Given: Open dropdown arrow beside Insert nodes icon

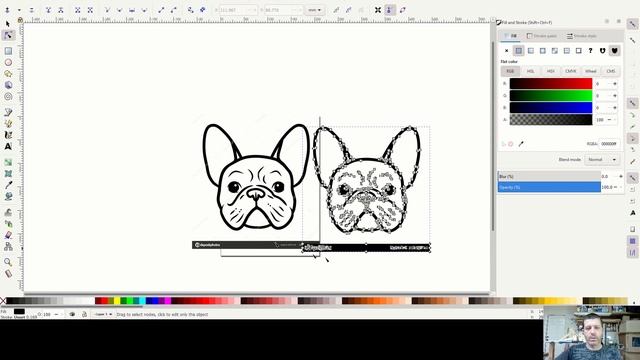Looking at the screenshot, I should click(x=19, y=10).
